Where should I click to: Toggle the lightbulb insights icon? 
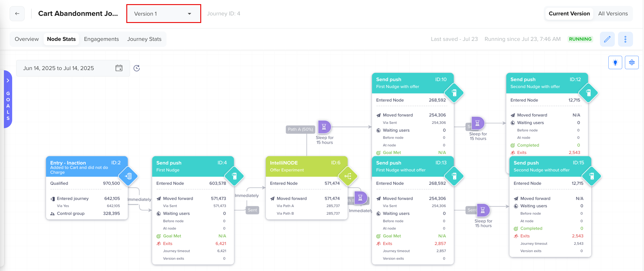[x=615, y=62]
